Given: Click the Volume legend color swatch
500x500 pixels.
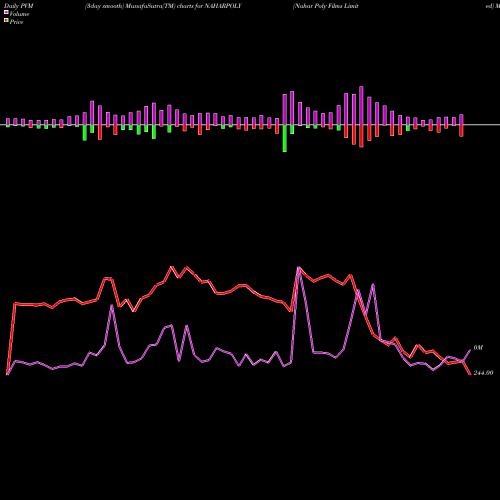Looking at the screenshot, I should coord(6,12).
